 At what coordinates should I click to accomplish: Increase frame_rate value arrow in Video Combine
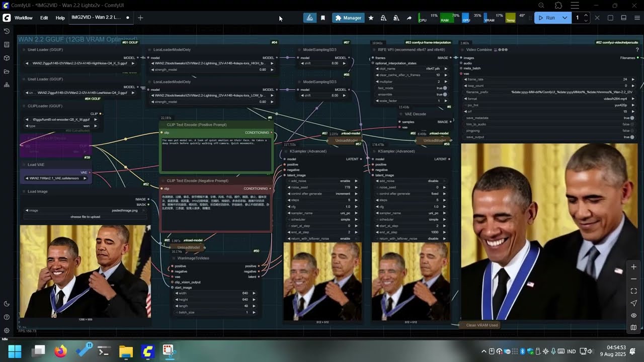click(x=632, y=79)
